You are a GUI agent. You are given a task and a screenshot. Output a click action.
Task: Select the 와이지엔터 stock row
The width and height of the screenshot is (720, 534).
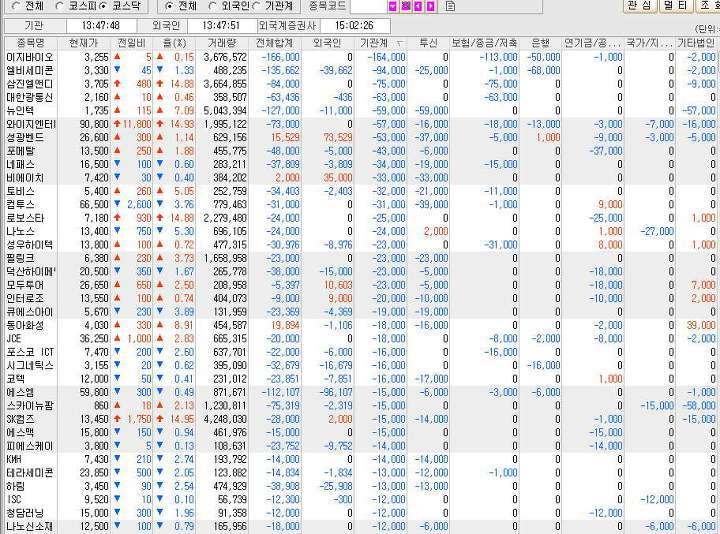360,124
